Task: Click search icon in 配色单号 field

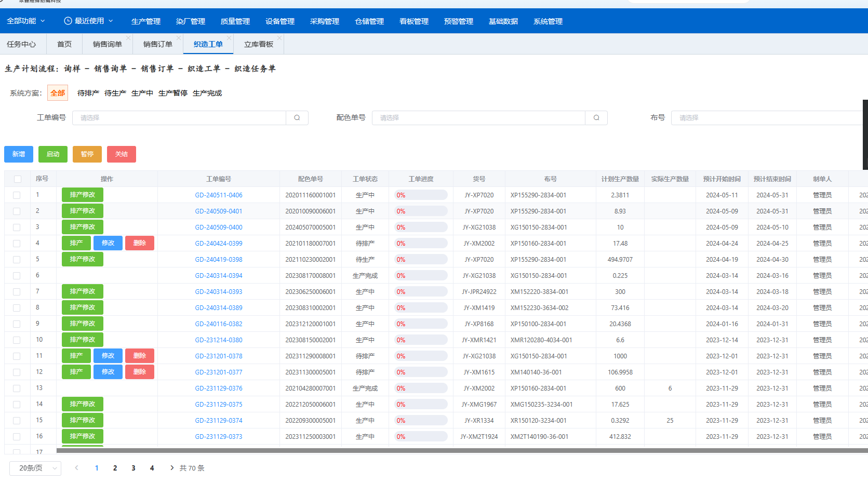Action: [x=596, y=118]
